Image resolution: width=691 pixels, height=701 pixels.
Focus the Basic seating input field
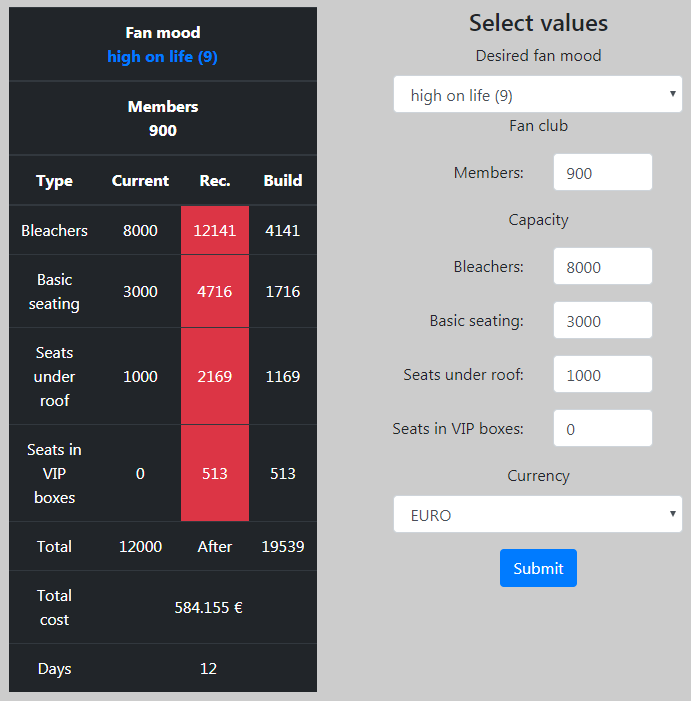click(x=603, y=320)
